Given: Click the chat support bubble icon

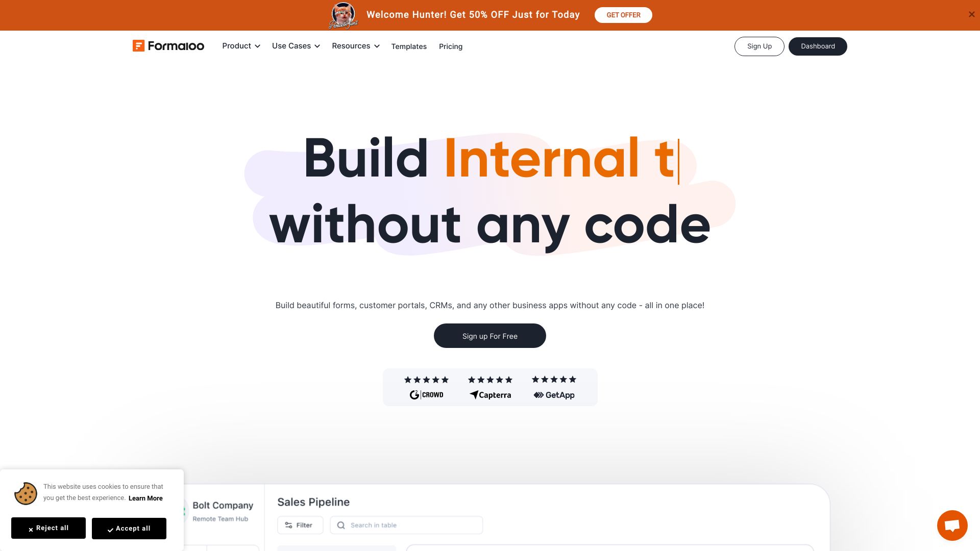Looking at the screenshot, I should [952, 525].
